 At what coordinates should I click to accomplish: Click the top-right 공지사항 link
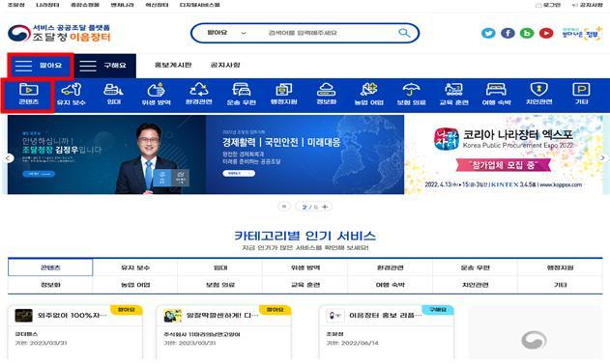[x=588, y=5]
